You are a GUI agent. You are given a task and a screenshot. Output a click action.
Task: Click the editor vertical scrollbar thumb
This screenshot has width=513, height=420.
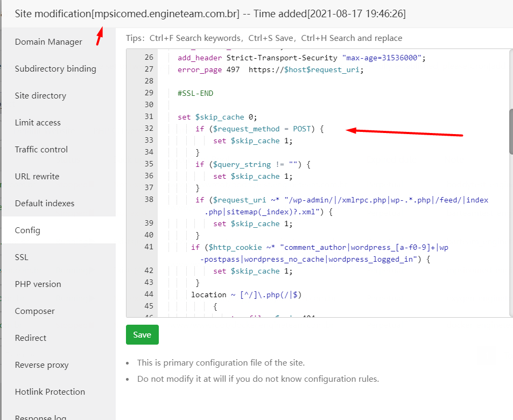[511, 131]
